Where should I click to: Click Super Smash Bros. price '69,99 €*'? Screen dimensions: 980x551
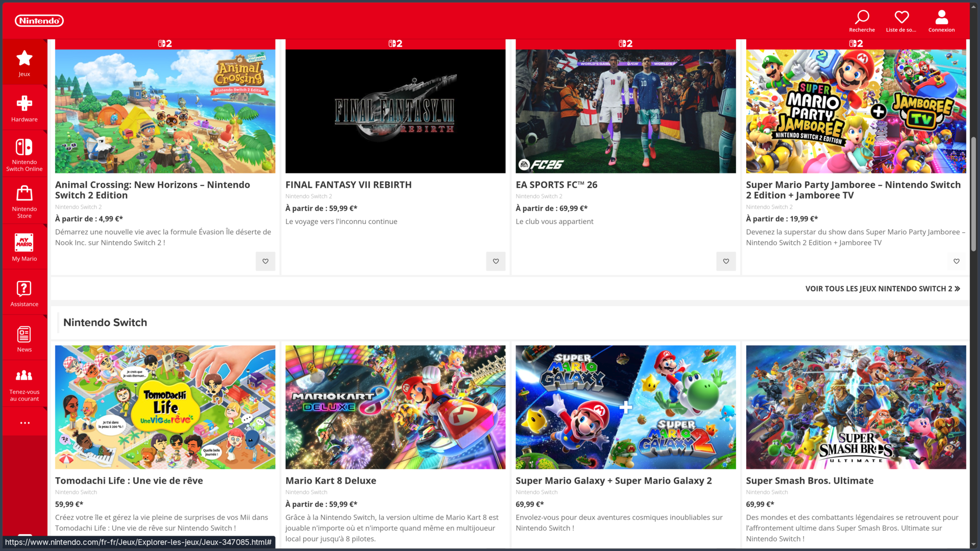[x=759, y=504]
